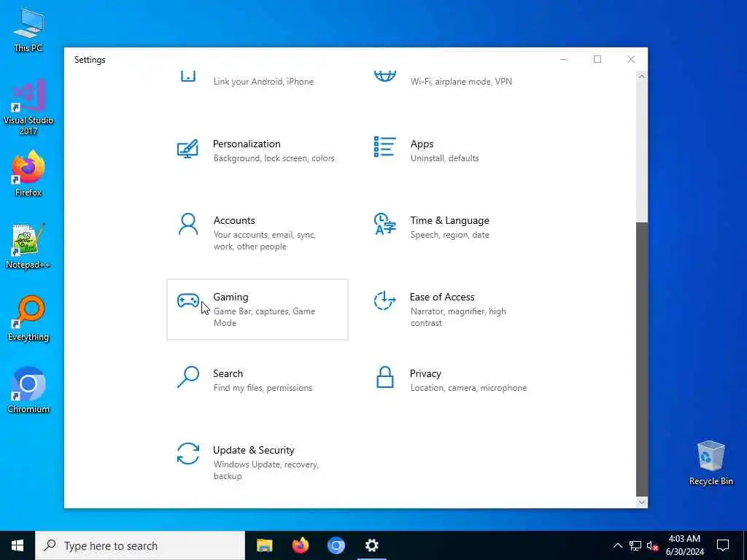Click 'Background, lock screen, colors' text
Viewport: 747px width, 560px height.
(274, 158)
